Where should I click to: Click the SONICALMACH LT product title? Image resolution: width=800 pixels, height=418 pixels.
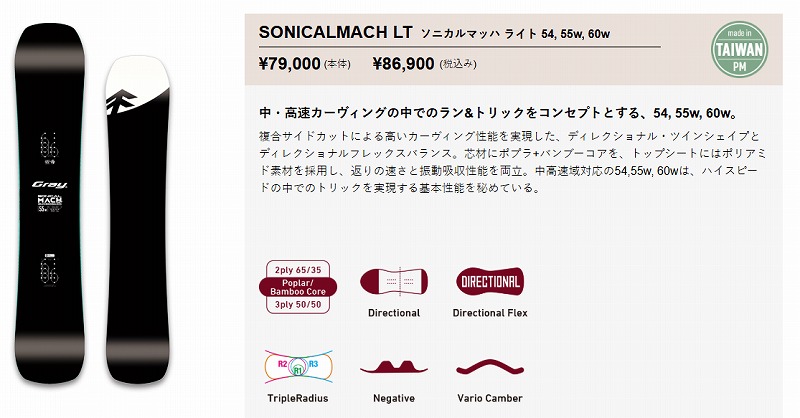(335, 32)
